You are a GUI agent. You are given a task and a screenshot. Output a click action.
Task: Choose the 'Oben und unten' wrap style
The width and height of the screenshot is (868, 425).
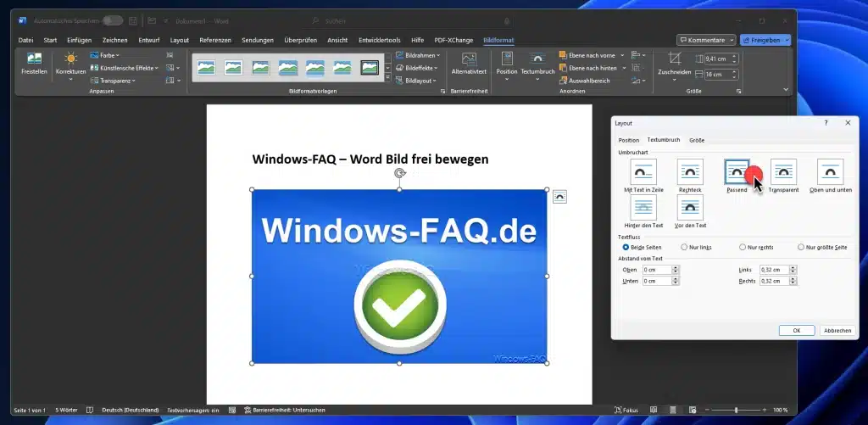click(831, 176)
